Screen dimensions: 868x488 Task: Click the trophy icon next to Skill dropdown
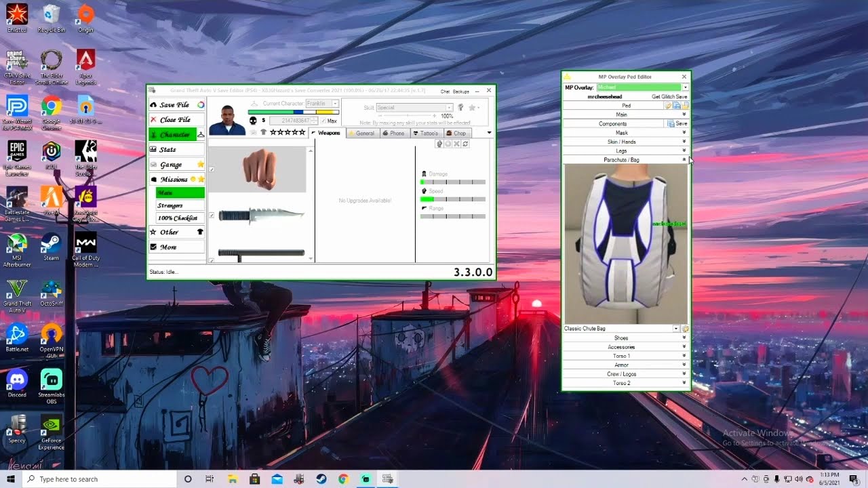[x=460, y=107]
